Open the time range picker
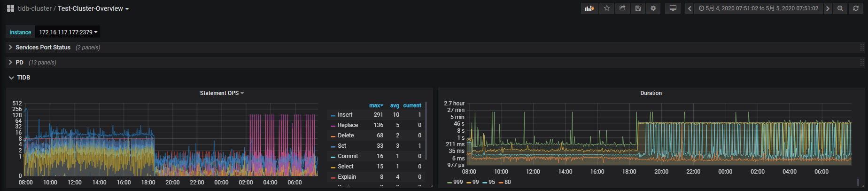 (x=758, y=8)
